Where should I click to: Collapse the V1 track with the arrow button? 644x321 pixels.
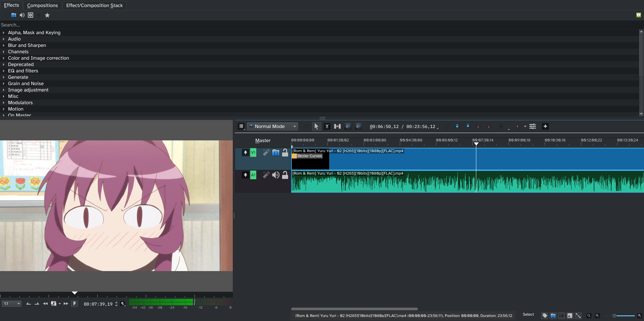tap(246, 152)
